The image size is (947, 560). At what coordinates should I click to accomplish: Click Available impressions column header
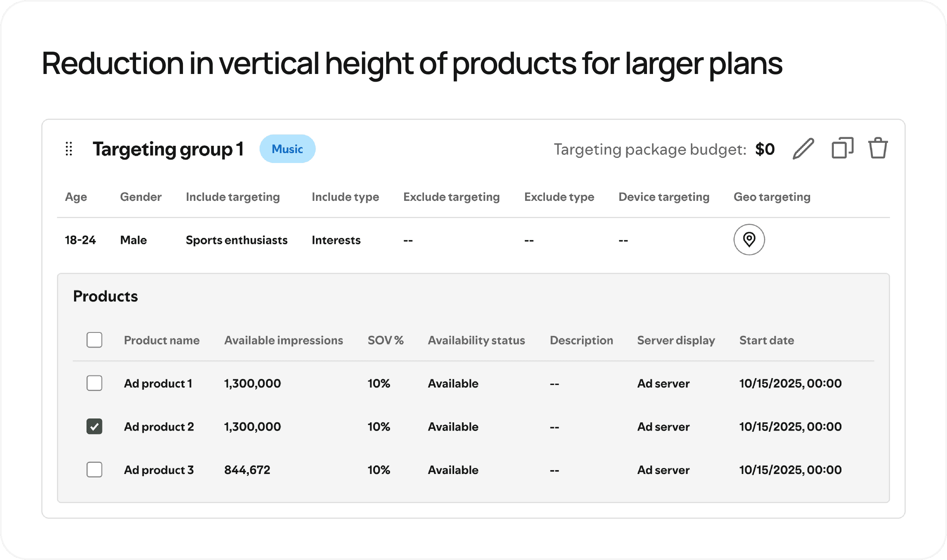tap(283, 340)
